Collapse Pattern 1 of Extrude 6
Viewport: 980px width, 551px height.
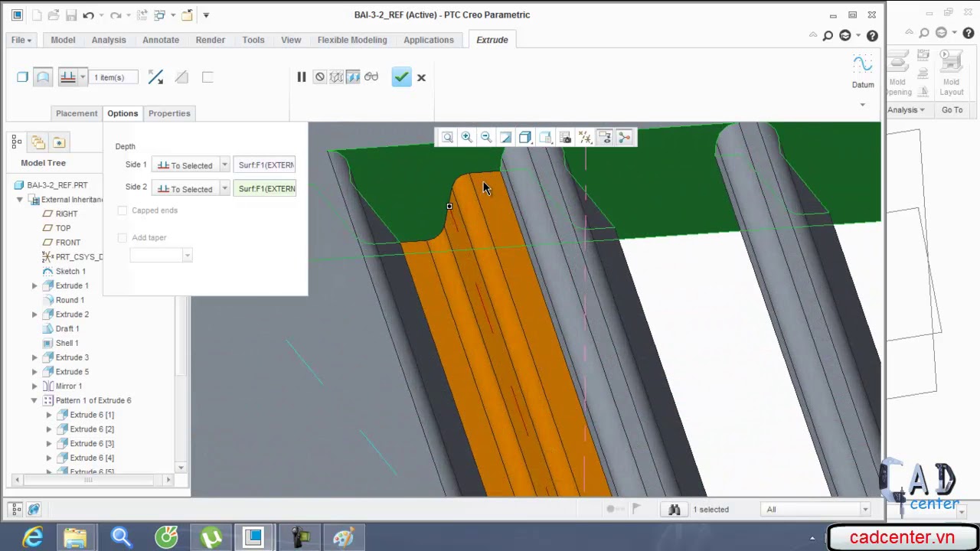tap(34, 401)
